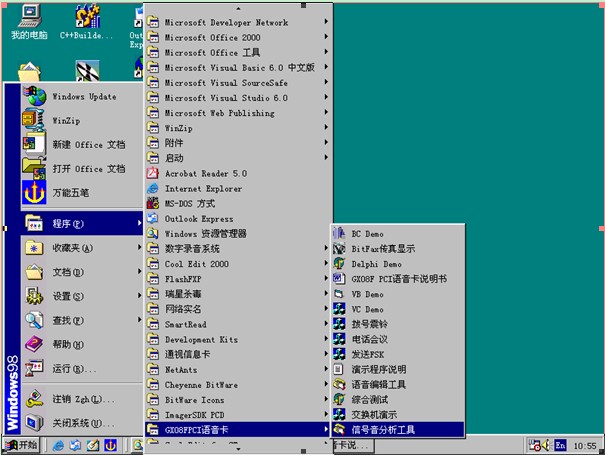The height and width of the screenshot is (455, 605).
Task: Choose 电话会议 from the voice card submenu
Action: [367, 339]
